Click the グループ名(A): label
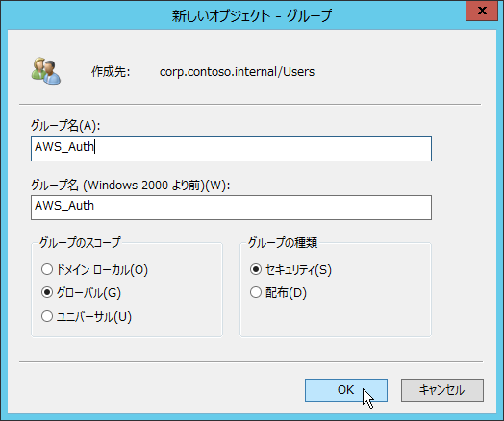The image size is (504, 421). coord(65,126)
